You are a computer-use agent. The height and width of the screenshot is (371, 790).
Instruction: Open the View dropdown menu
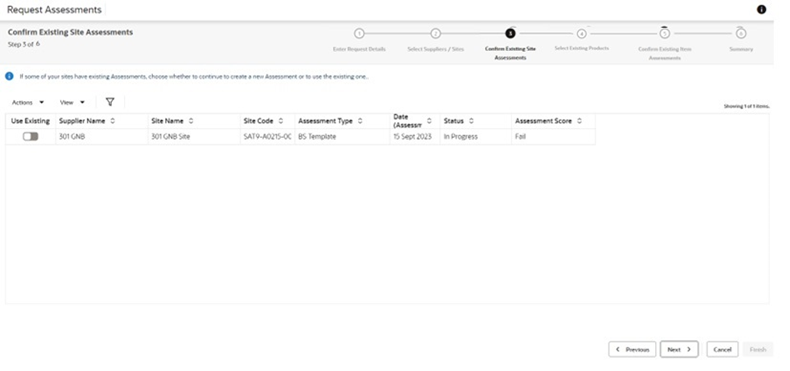(72, 102)
